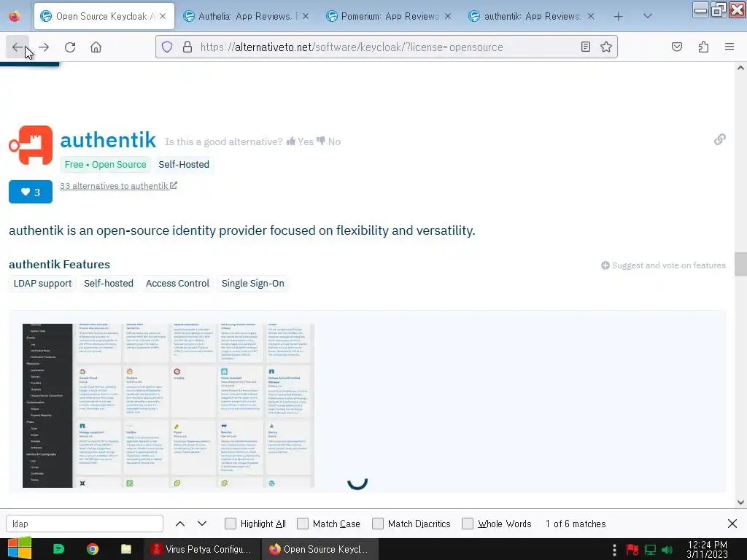Jump to previous find match arrow
This screenshot has height=560, width=747.
(x=180, y=524)
